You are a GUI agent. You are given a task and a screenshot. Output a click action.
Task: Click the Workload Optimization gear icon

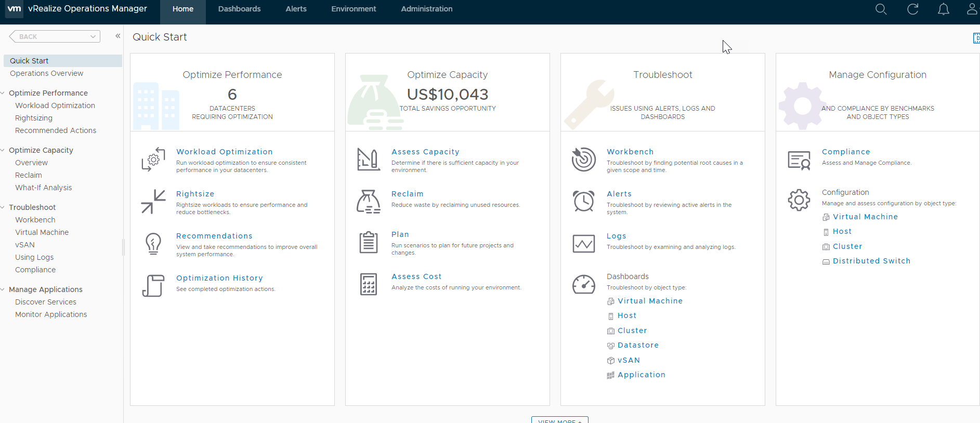pyautogui.click(x=153, y=160)
